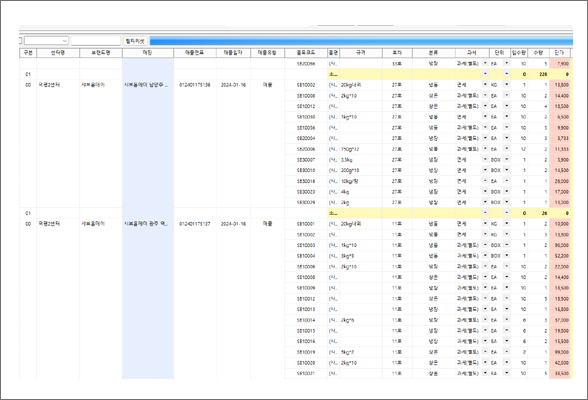
Task: Open tax dropdown in the S810030 row
Action: tap(485, 117)
